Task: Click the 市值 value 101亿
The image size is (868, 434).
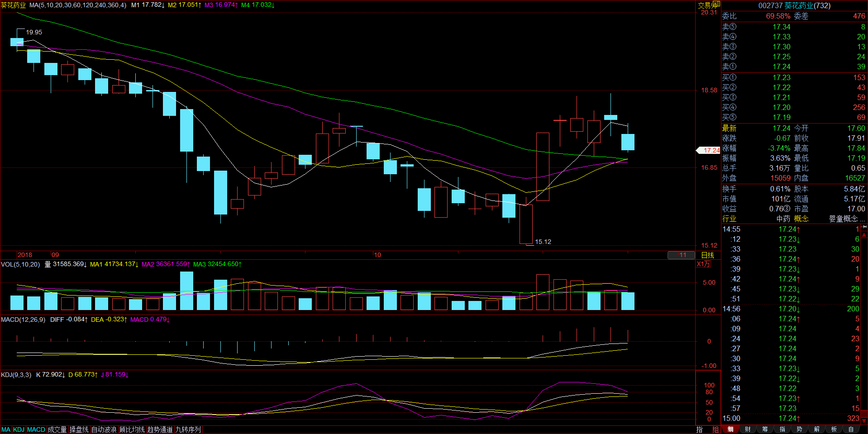Action: tap(781, 199)
